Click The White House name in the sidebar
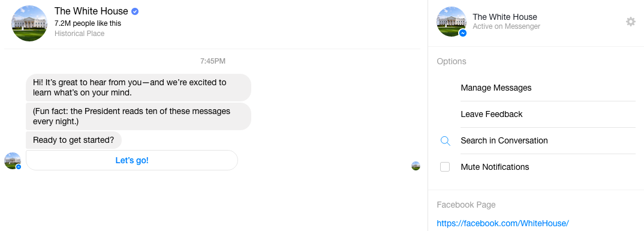The image size is (644, 231). pos(505,17)
